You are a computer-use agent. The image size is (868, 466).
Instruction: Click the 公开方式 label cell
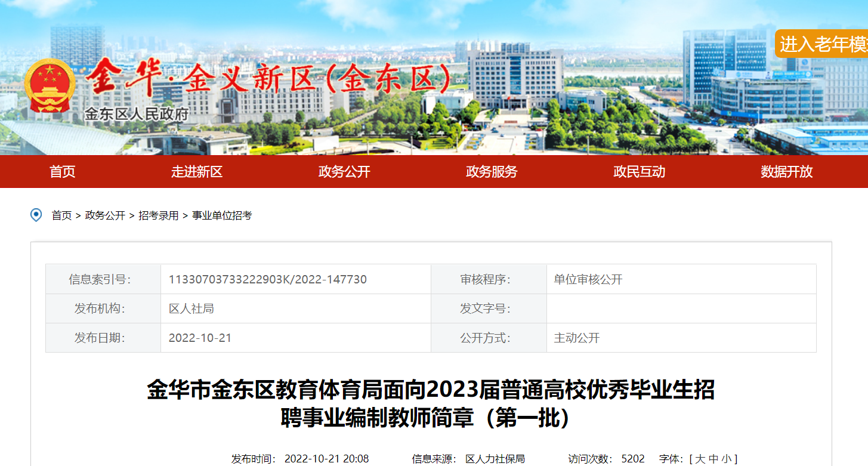coord(489,338)
